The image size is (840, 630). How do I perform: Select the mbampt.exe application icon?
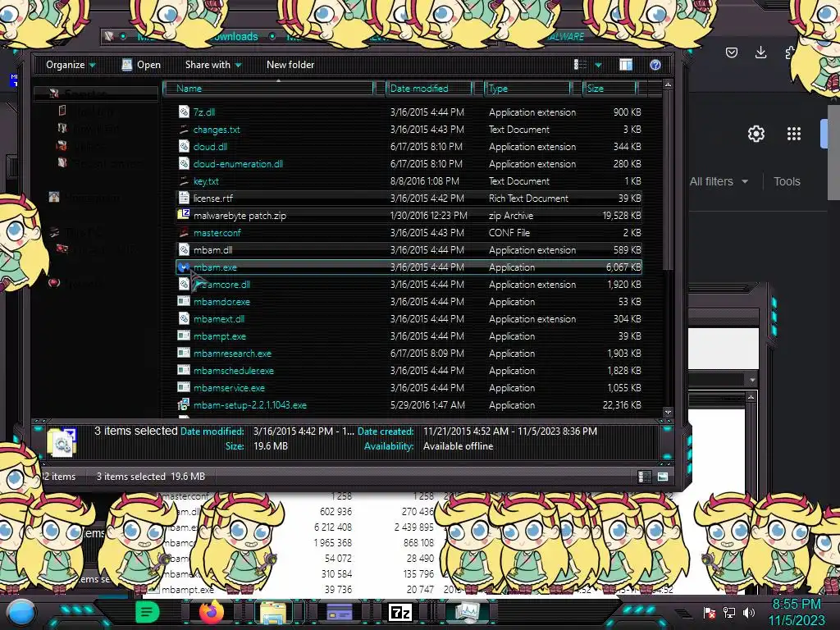click(184, 336)
